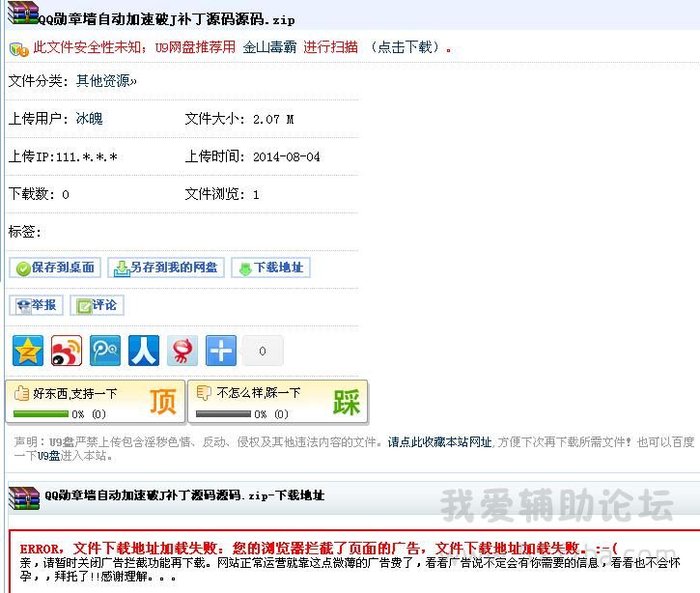This screenshot has height=593, width=700.
Task: Click the first U9盘 link in the disclaimer
Action: click(62, 442)
